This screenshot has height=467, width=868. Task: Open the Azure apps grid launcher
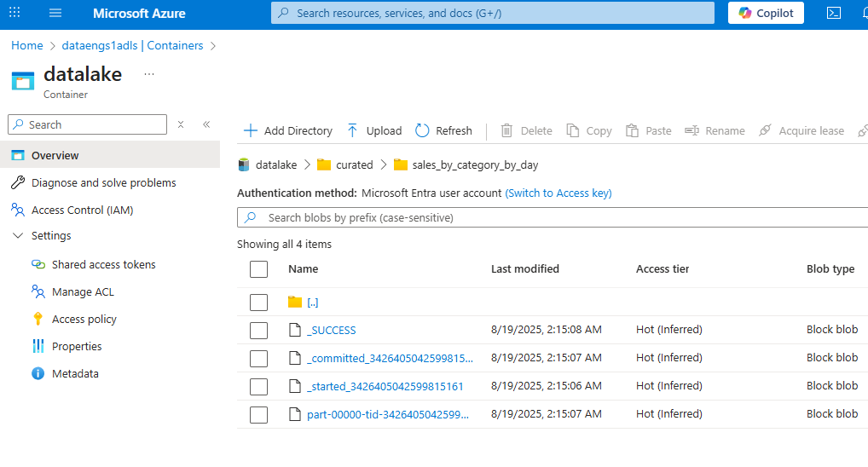coord(15,13)
